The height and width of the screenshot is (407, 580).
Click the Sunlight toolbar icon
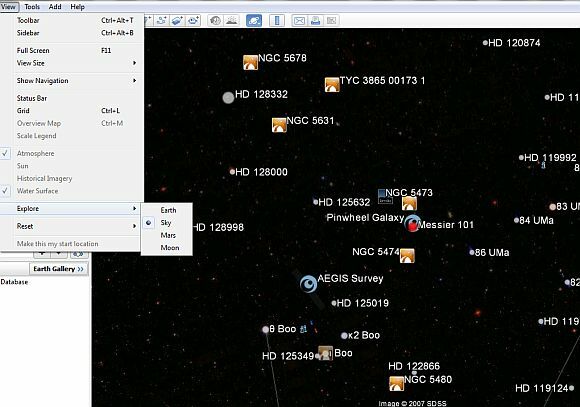pos(232,20)
